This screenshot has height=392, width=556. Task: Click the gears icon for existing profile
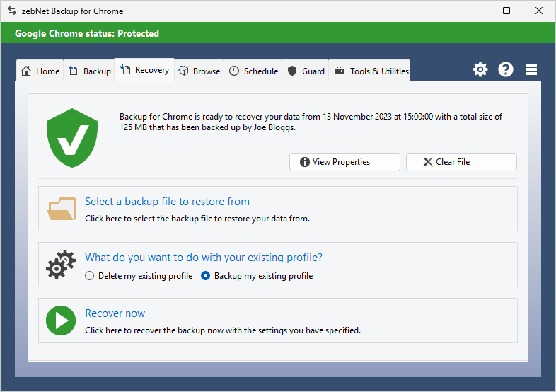click(x=61, y=265)
